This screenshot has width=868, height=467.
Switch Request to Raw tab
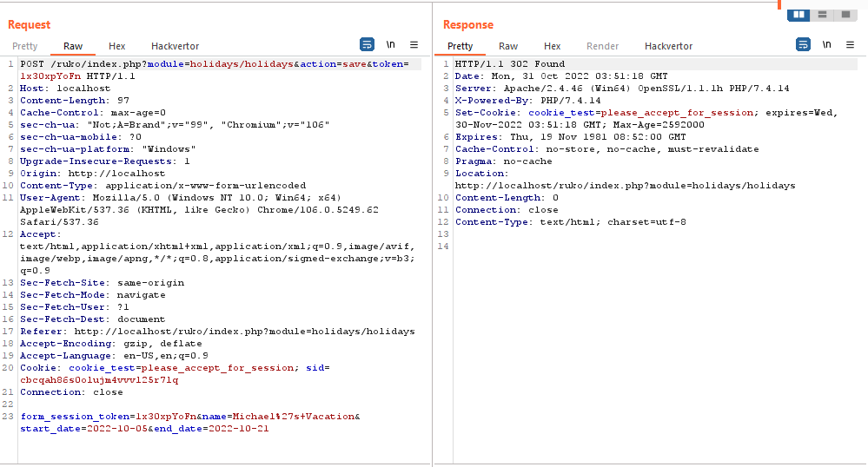point(72,46)
